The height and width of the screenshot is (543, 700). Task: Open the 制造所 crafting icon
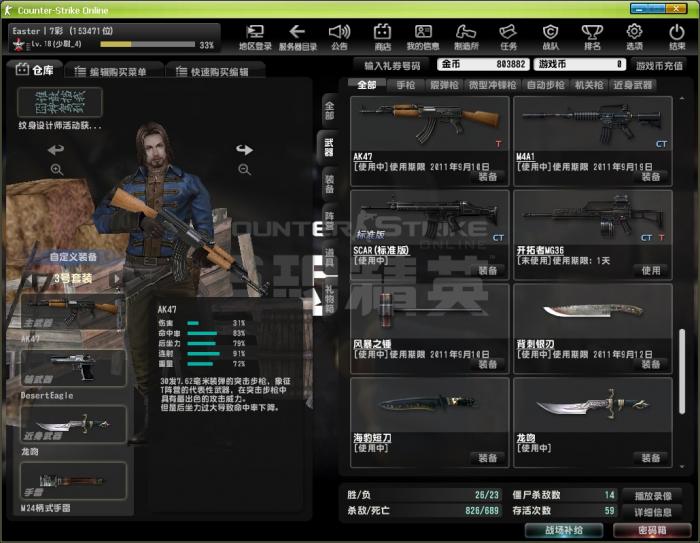[466, 37]
